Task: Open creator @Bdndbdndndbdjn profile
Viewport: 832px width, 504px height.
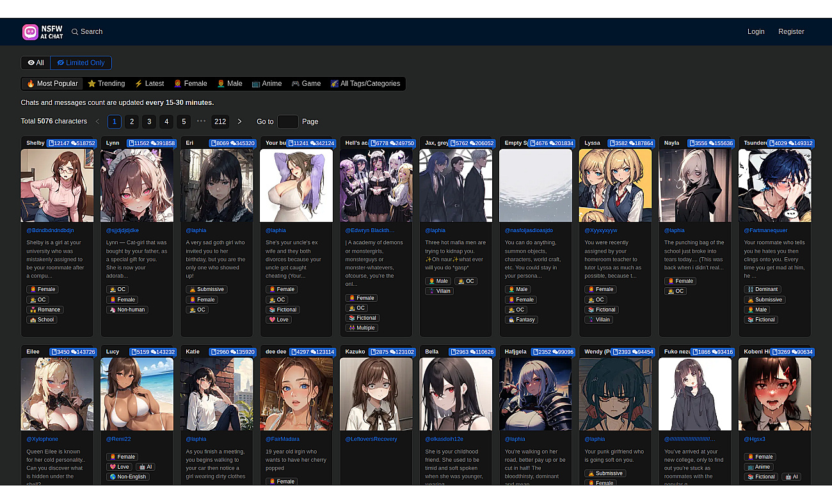Action: pyautogui.click(x=50, y=230)
